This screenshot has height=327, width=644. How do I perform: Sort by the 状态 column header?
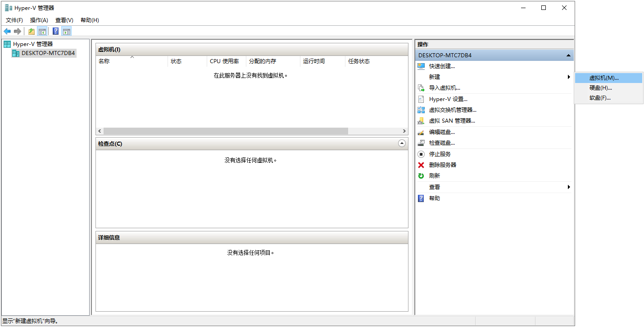188,61
